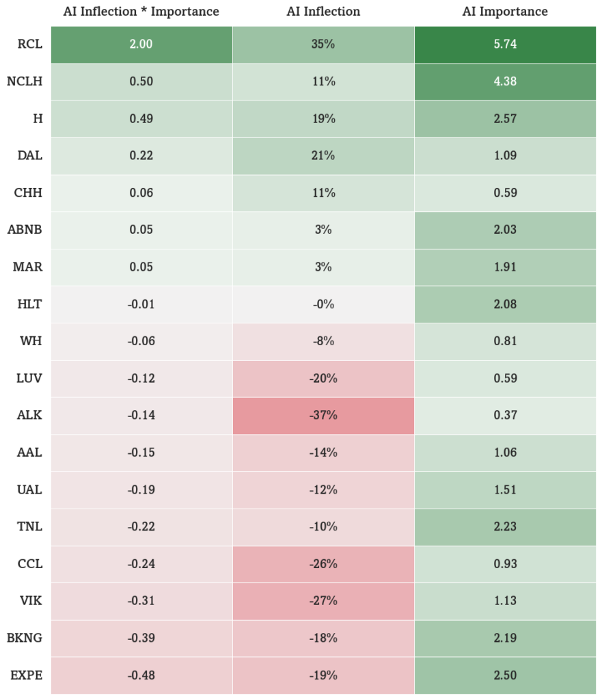Click UAL's 1.51 AI Importance cell
This screenshot has height=700, width=602.
pyautogui.click(x=505, y=489)
